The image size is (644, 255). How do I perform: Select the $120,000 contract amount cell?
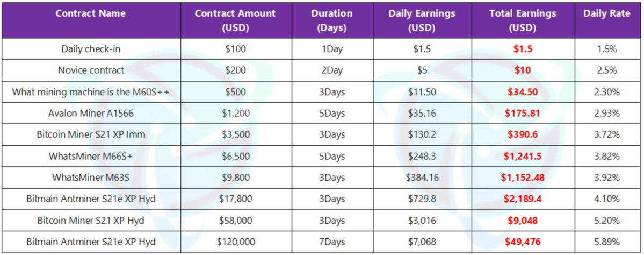coord(235,242)
